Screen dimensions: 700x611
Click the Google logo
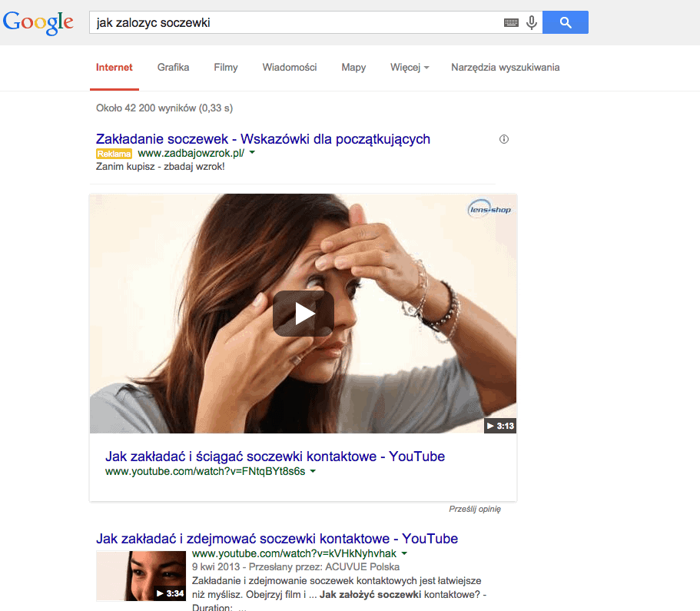[x=38, y=22]
